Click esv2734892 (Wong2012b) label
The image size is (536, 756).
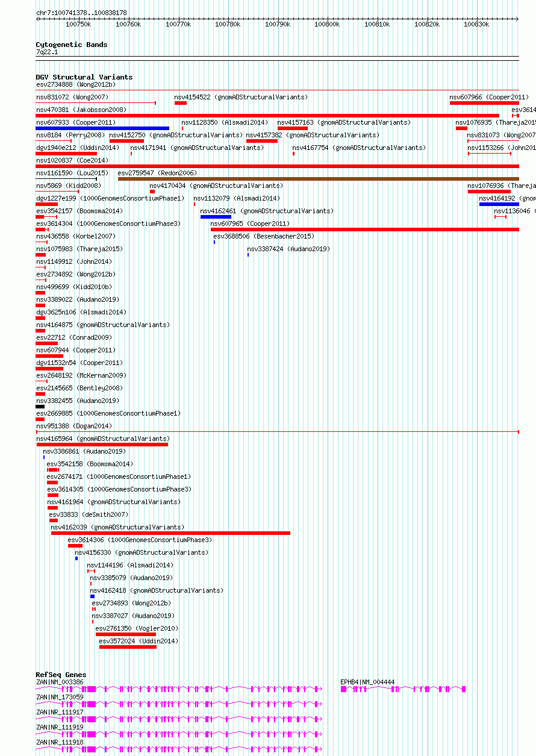coord(76,275)
